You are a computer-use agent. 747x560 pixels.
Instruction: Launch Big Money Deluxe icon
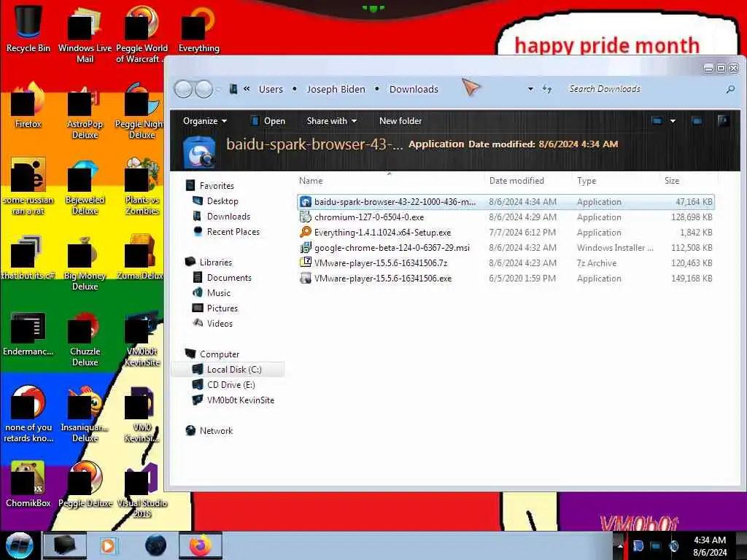[85, 262]
